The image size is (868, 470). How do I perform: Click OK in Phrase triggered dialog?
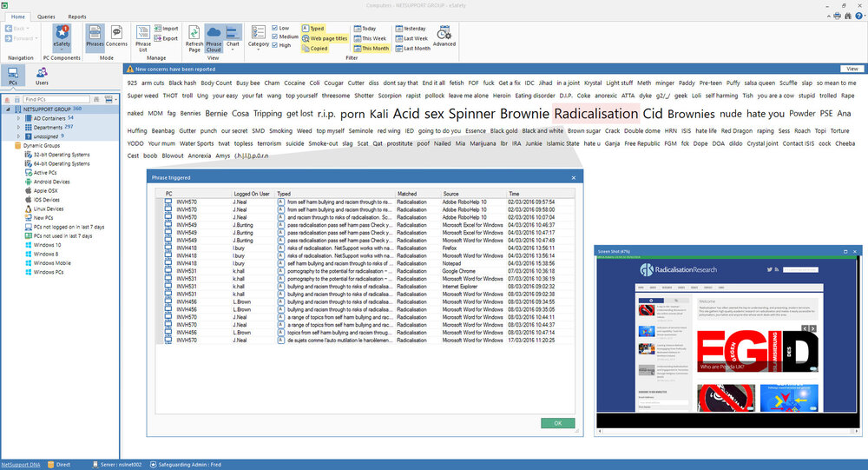pyautogui.click(x=557, y=423)
